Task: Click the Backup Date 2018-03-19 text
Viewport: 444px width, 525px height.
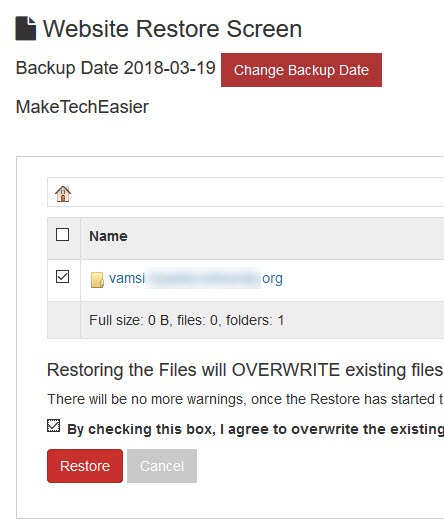Action: tap(116, 68)
